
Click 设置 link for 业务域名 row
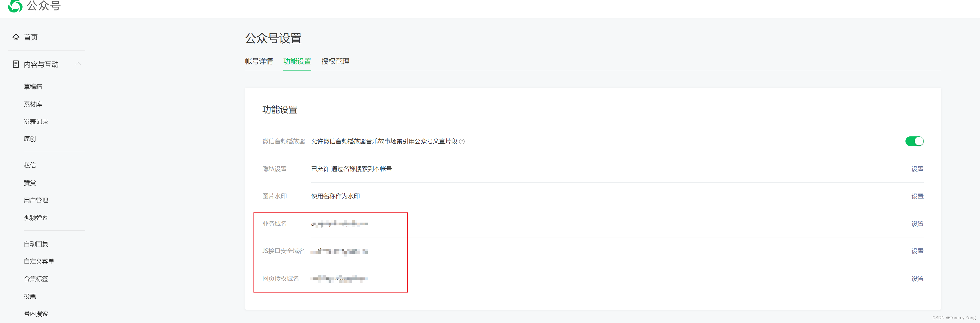[x=917, y=224]
